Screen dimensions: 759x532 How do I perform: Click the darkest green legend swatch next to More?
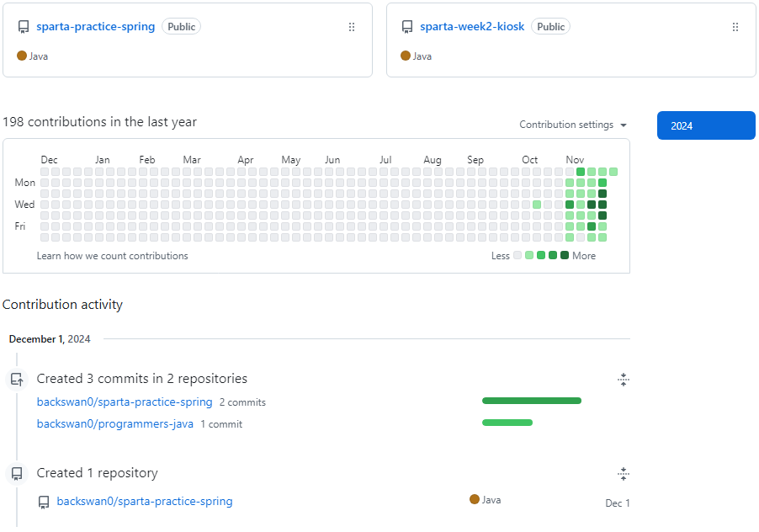(x=565, y=255)
